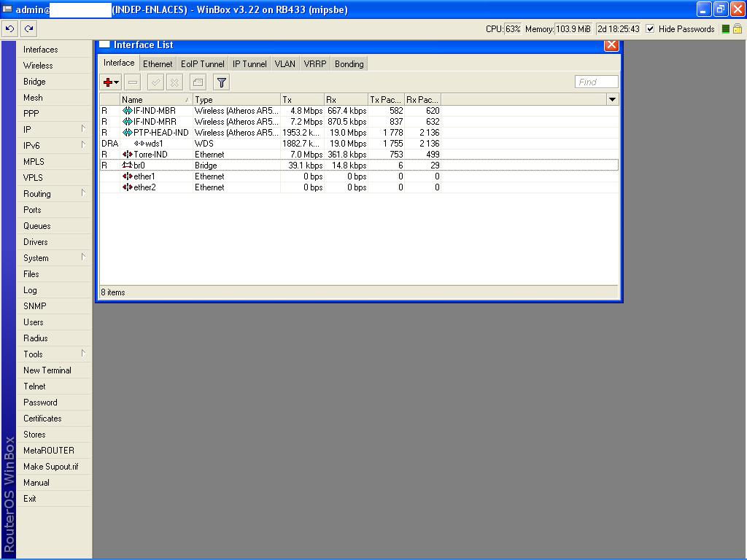Image resolution: width=747 pixels, height=560 pixels.
Task: Switch to the Ethernet tab
Action: tap(158, 64)
